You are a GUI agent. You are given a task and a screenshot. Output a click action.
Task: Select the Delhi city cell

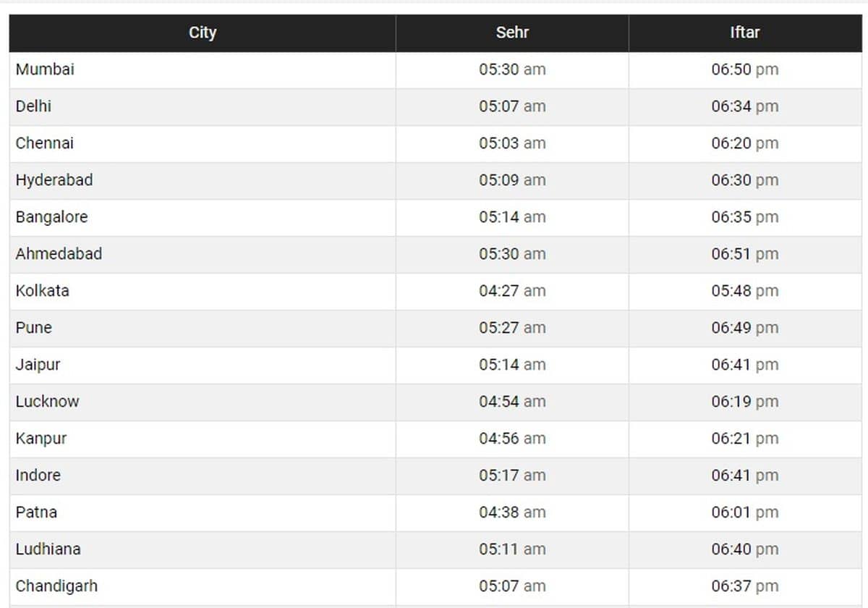[x=33, y=106]
